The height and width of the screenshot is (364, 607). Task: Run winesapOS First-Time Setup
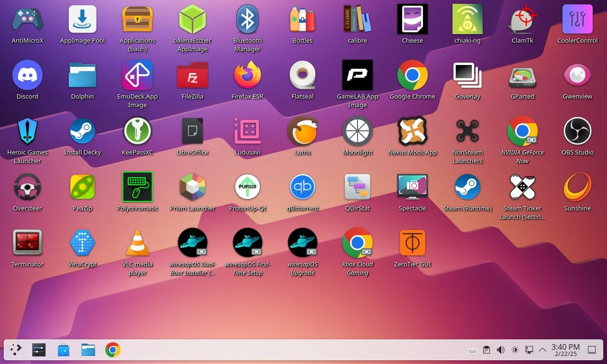[x=247, y=243]
